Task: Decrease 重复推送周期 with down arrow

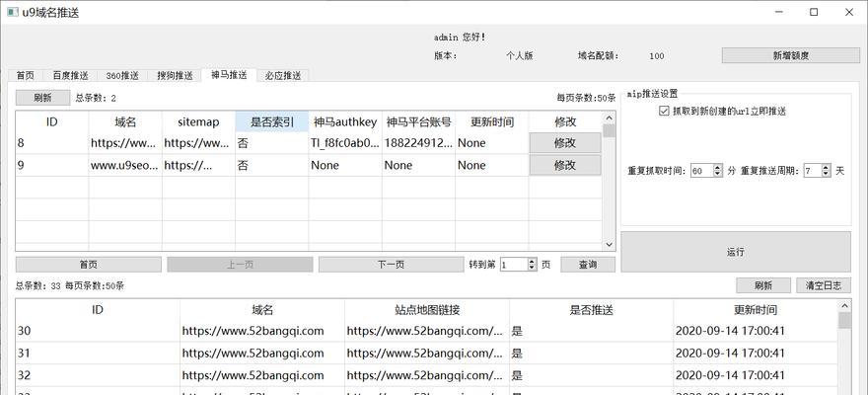Action: (x=827, y=175)
